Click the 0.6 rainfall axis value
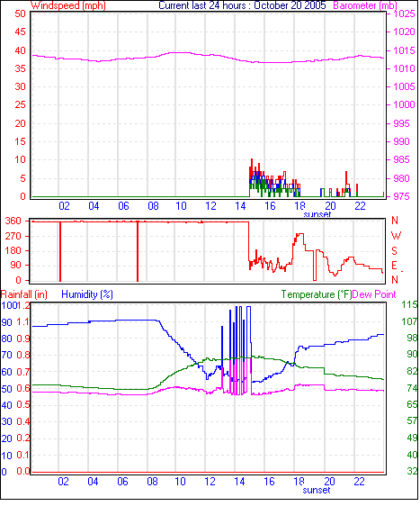 22,388
